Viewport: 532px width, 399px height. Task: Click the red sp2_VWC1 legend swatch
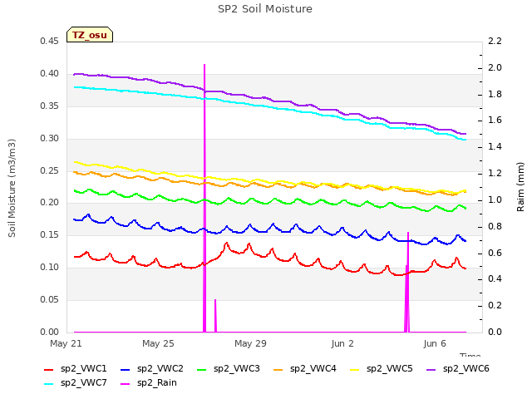[x=49, y=370]
